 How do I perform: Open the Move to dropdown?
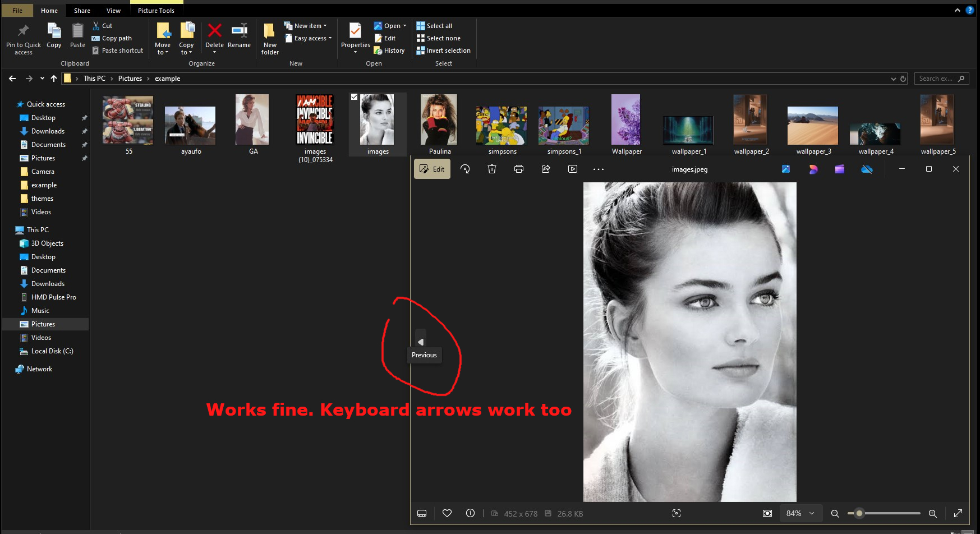[163, 39]
